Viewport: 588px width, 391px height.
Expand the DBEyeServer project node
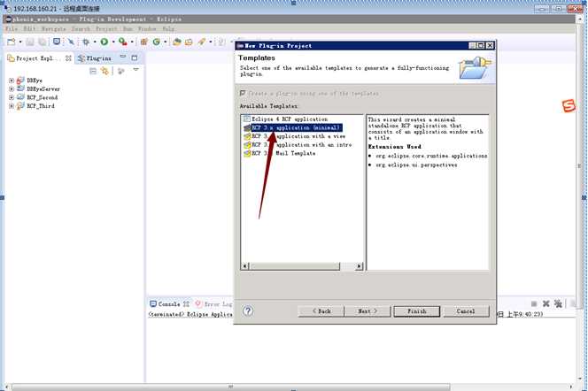point(12,89)
